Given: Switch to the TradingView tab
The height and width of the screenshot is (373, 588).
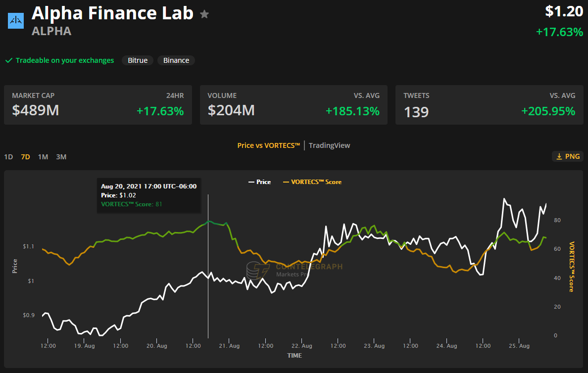Looking at the screenshot, I should pyautogui.click(x=329, y=145).
